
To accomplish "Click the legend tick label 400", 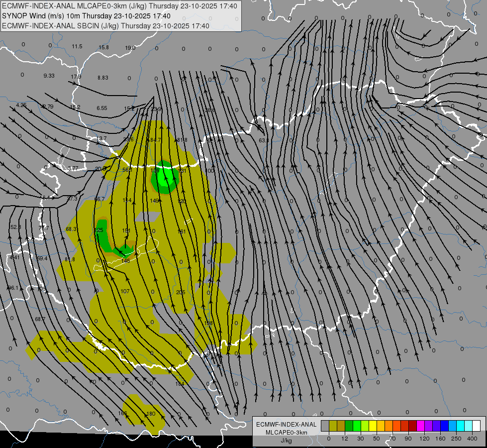I will tap(472, 439).
